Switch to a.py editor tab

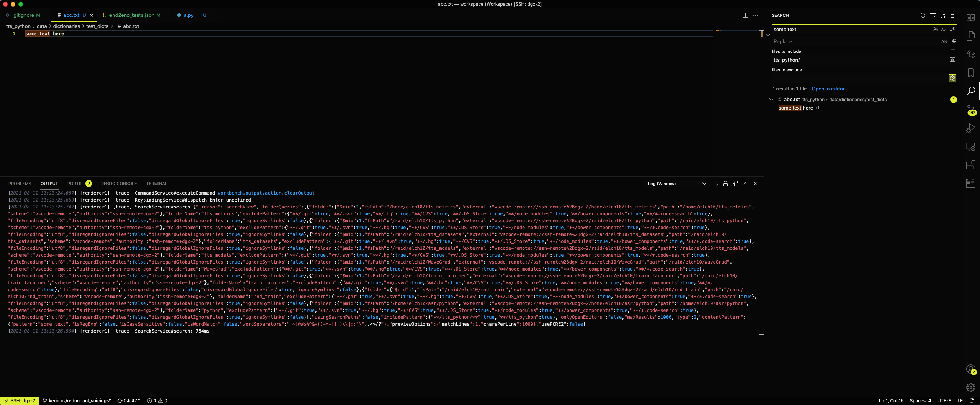(x=188, y=15)
